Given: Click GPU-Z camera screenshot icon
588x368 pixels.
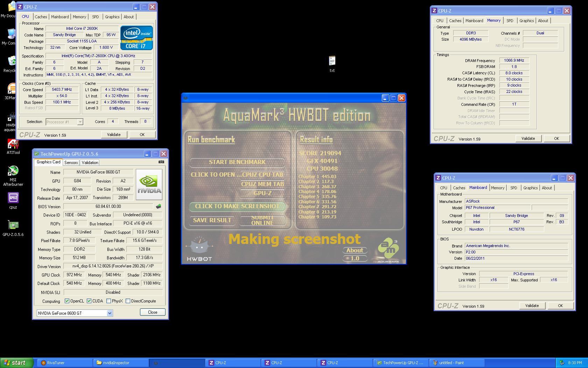Looking at the screenshot, I should pos(161,162).
